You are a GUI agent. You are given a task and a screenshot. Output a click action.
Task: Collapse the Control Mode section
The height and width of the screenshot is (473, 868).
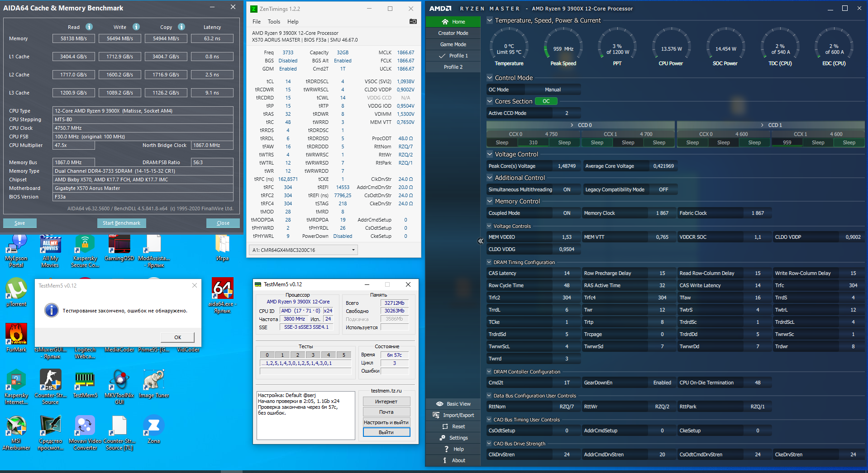click(490, 78)
